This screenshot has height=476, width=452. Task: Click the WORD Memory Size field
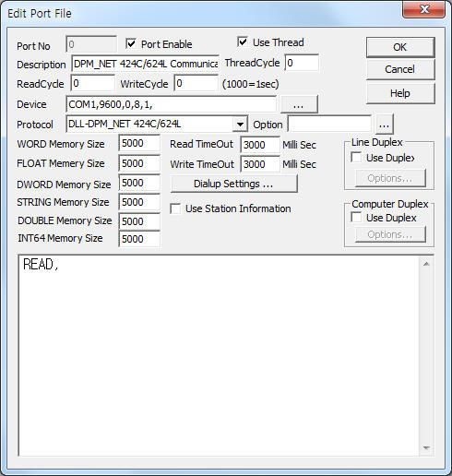pyautogui.click(x=139, y=143)
